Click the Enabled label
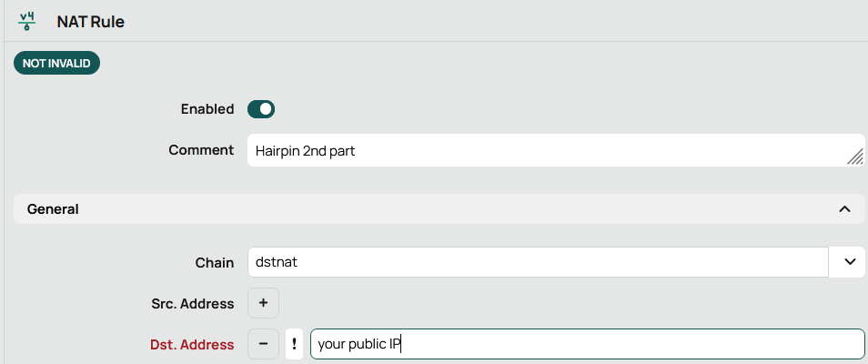The width and height of the screenshot is (868, 364). (x=207, y=109)
